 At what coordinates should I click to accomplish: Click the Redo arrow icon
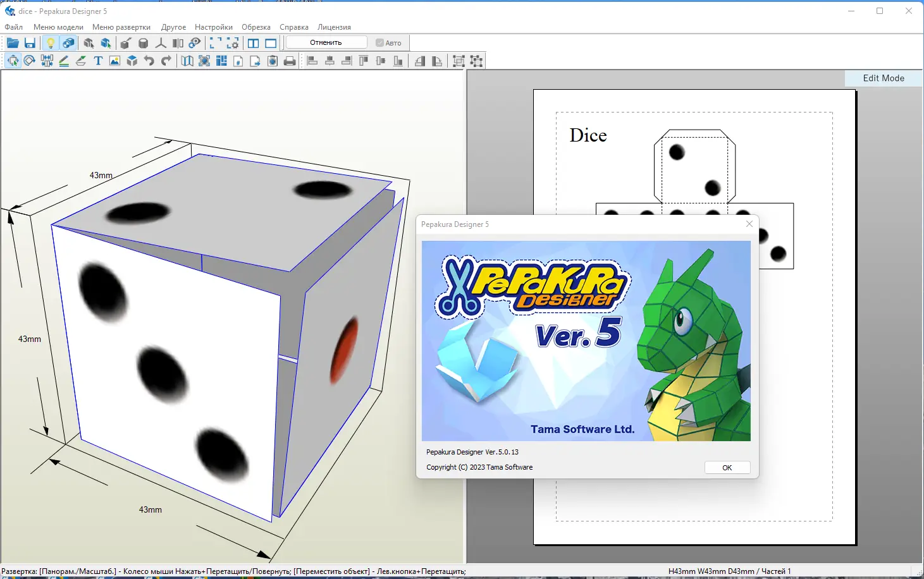[166, 61]
